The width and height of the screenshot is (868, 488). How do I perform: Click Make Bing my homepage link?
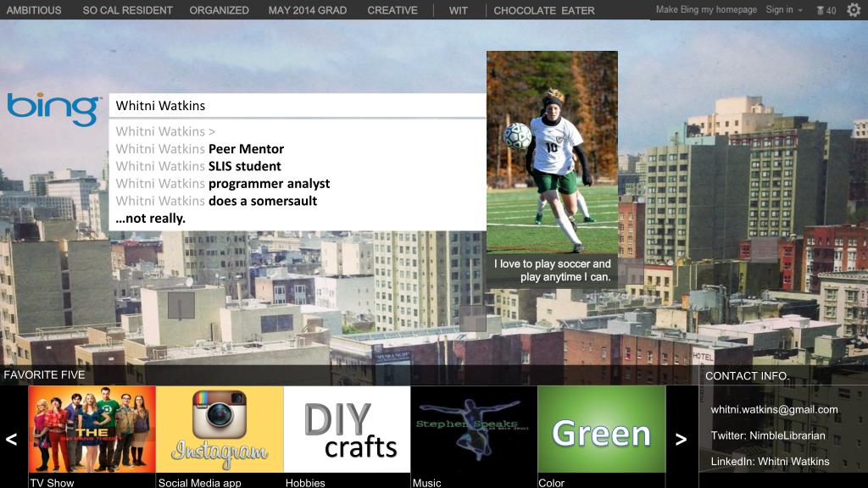click(x=706, y=10)
